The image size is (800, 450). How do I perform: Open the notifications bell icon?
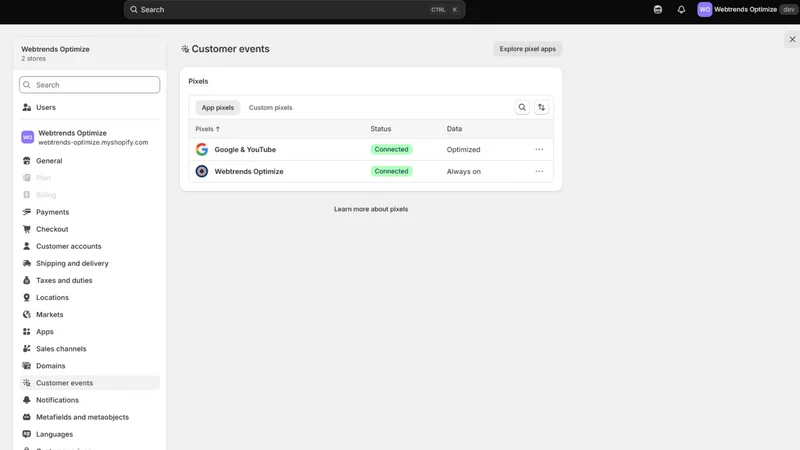coord(681,10)
